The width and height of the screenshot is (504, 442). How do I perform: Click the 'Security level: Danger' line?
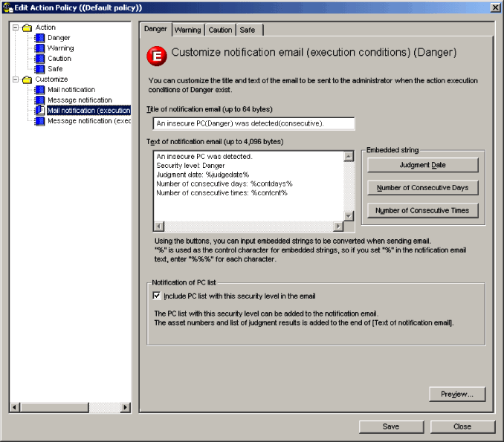pyautogui.click(x=190, y=166)
